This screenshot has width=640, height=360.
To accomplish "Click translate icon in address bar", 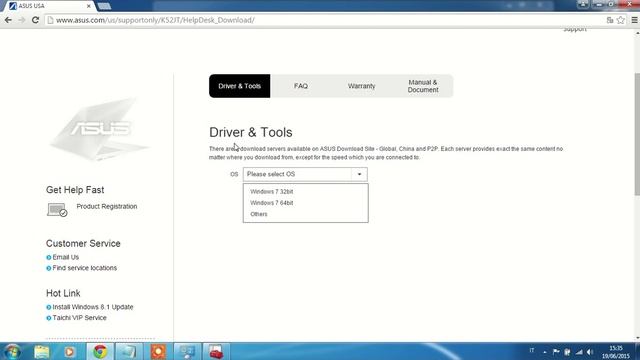I will [x=610, y=20].
